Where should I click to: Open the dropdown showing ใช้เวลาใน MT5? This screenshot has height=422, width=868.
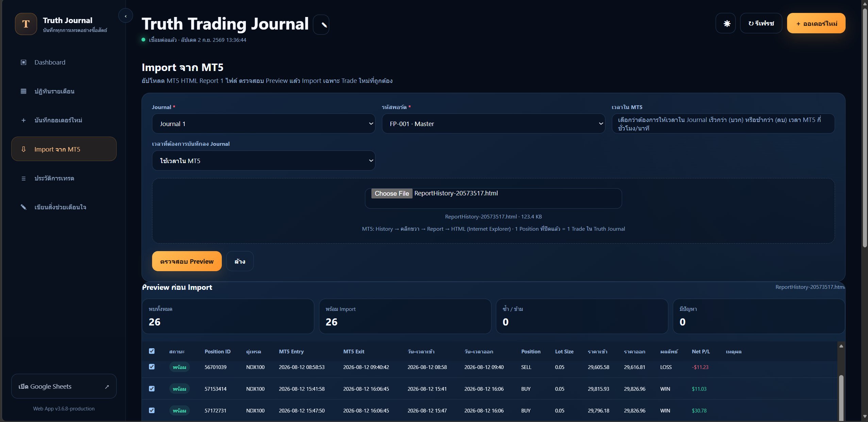pyautogui.click(x=264, y=161)
